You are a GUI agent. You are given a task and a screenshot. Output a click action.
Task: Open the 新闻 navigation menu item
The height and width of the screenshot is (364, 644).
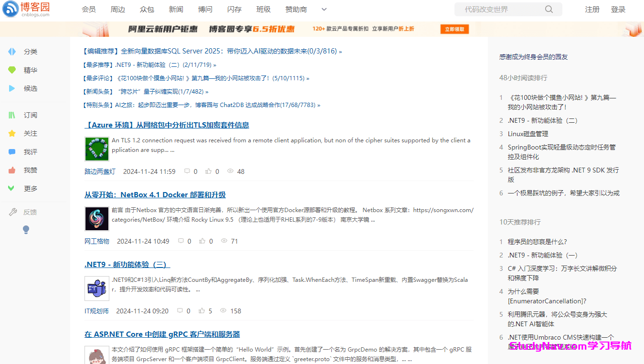[176, 9]
